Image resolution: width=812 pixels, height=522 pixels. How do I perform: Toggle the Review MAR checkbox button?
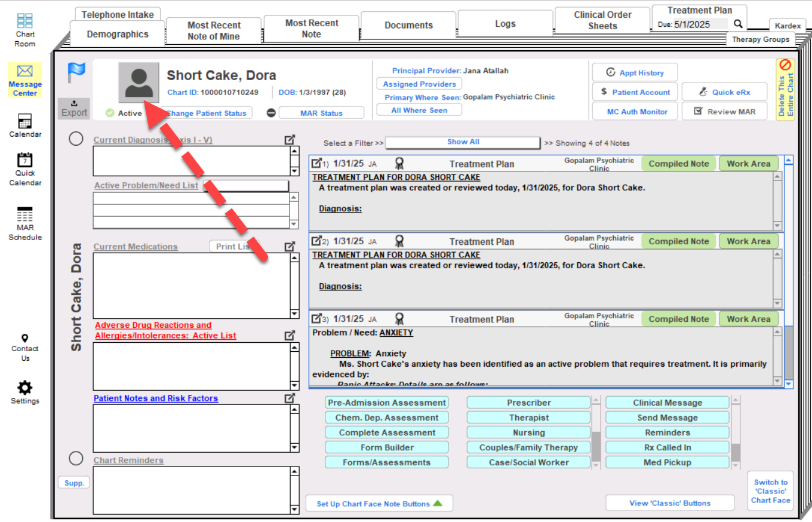click(x=725, y=112)
